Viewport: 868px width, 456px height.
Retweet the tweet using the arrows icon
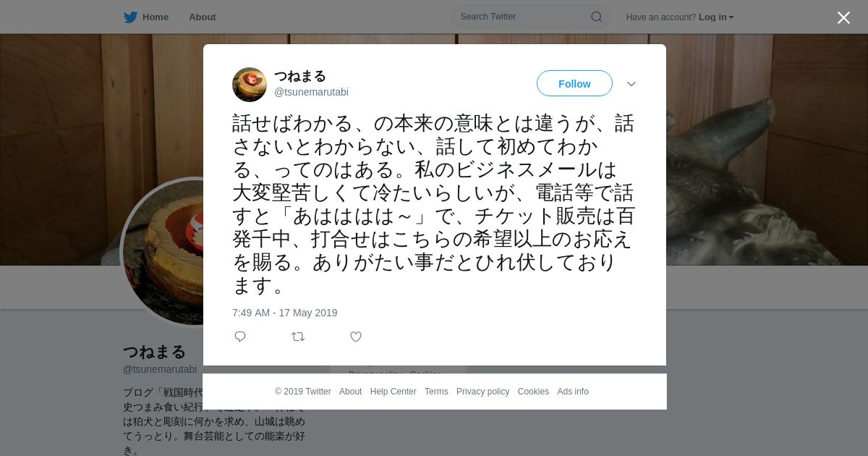click(298, 337)
